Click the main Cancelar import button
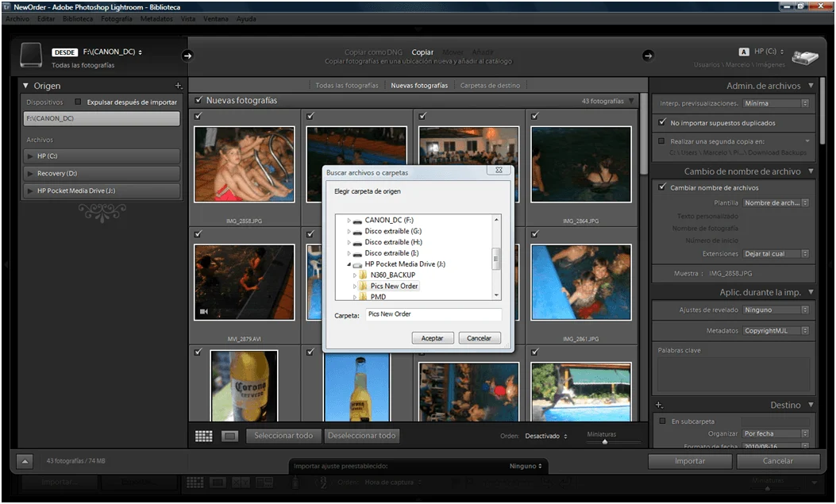 [x=778, y=461]
